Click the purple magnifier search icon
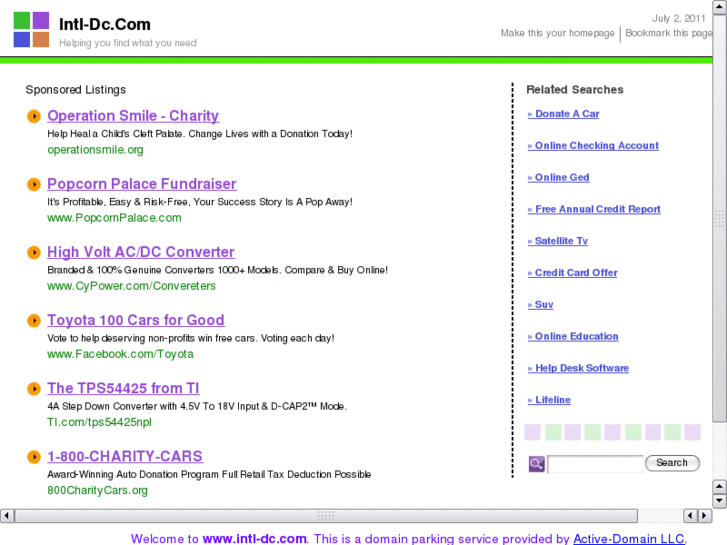Image resolution: width=727 pixels, height=545 pixels. 536,464
